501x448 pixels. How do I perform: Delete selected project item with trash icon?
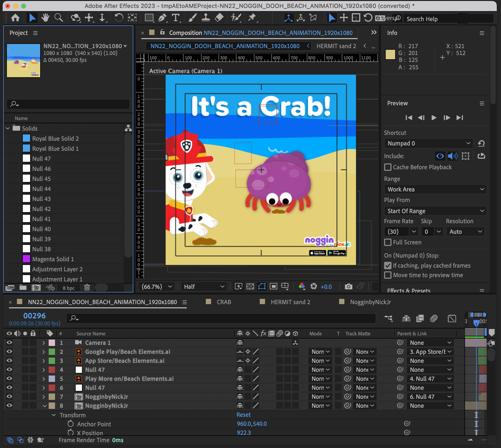pyautogui.click(x=87, y=287)
